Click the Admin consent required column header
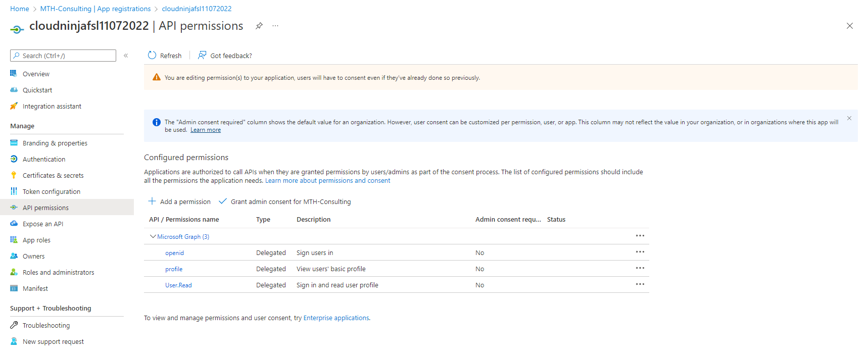 pyautogui.click(x=508, y=219)
